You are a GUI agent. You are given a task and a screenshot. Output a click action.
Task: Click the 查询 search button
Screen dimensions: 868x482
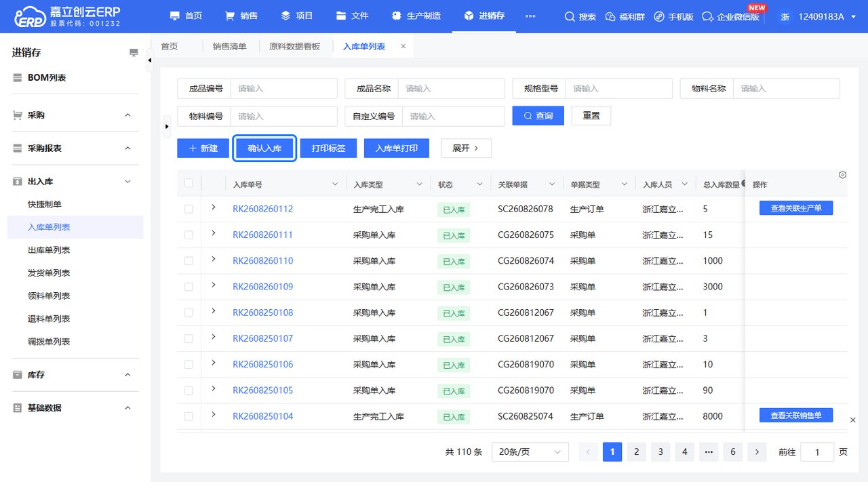(538, 116)
